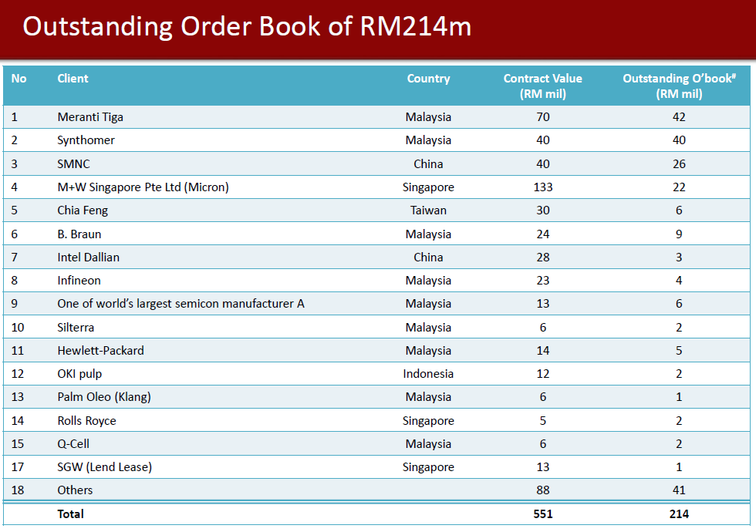The image size is (756, 532).
Task: Select the 'Total' row label
Action: click(x=70, y=514)
